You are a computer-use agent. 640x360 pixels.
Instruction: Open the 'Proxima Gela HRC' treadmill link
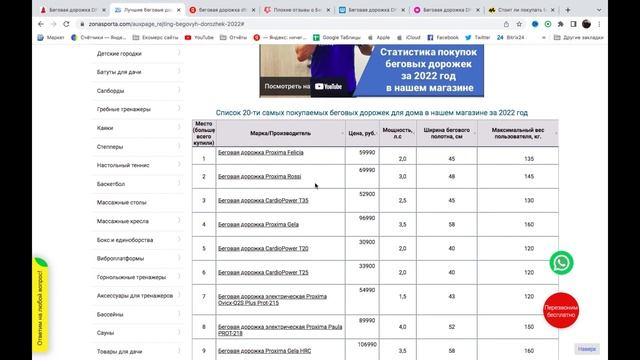pyautogui.click(x=264, y=351)
